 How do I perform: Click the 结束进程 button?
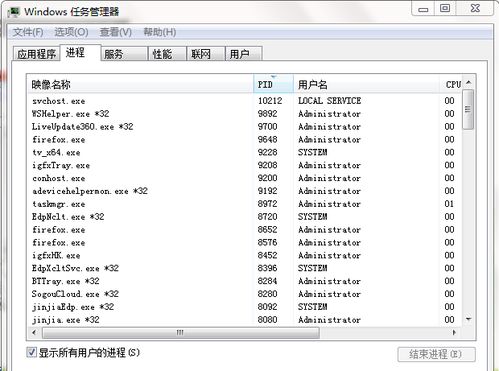tap(436, 354)
